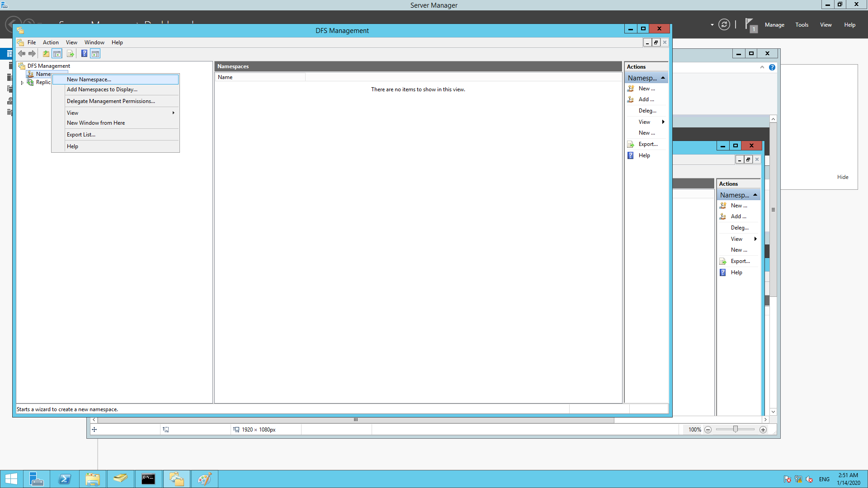Toggle the console tree visibility toolbar icon
The width and height of the screenshot is (868, 488).
pyautogui.click(x=57, y=53)
